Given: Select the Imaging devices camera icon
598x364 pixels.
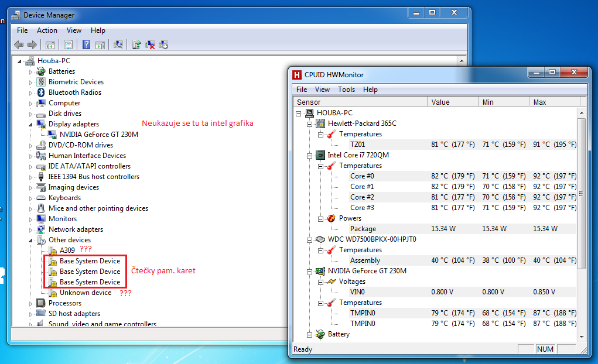Looking at the screenshot, I should pos(41,187).
